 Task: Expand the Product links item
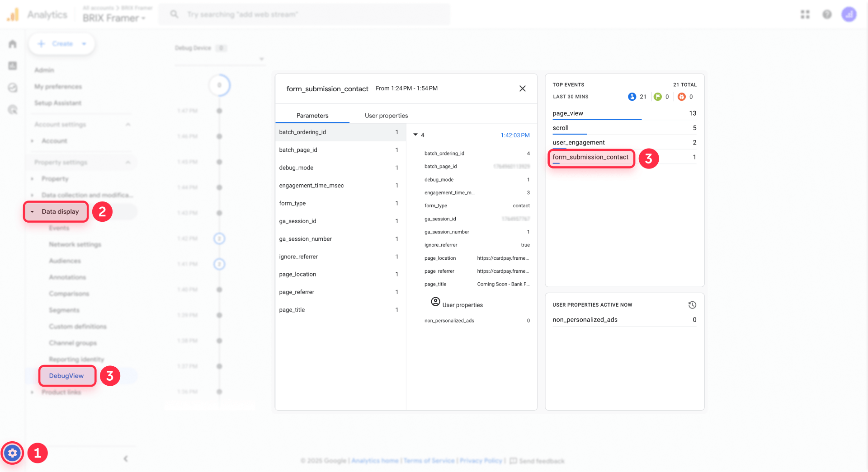(x=32, y=392)
